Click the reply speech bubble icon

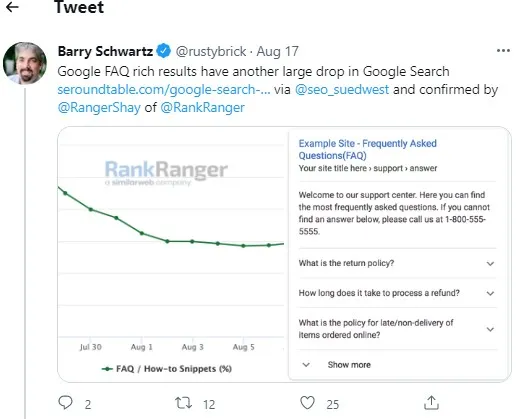tap(65, 403)
